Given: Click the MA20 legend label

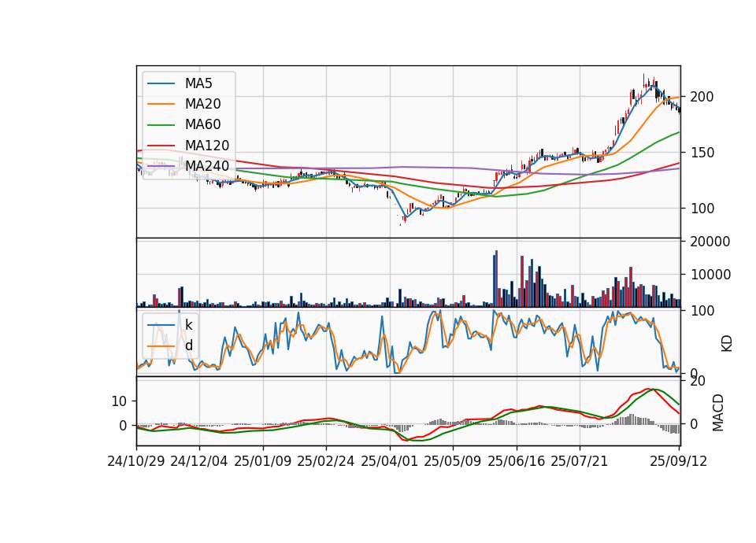Looking at the screenshot, I should (x=202, y=104).
